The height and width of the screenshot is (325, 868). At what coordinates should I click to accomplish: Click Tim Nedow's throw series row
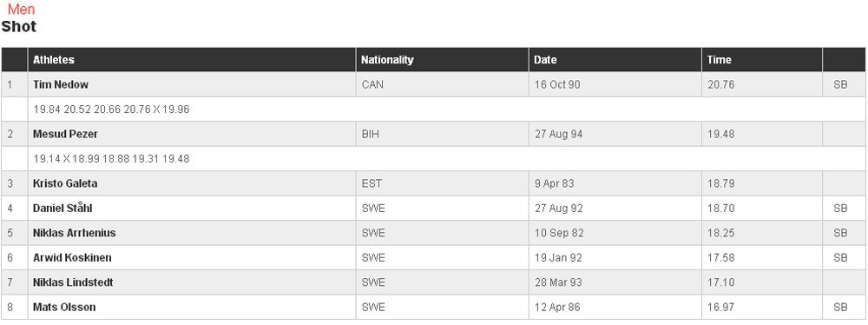click(x=447, y=109)
